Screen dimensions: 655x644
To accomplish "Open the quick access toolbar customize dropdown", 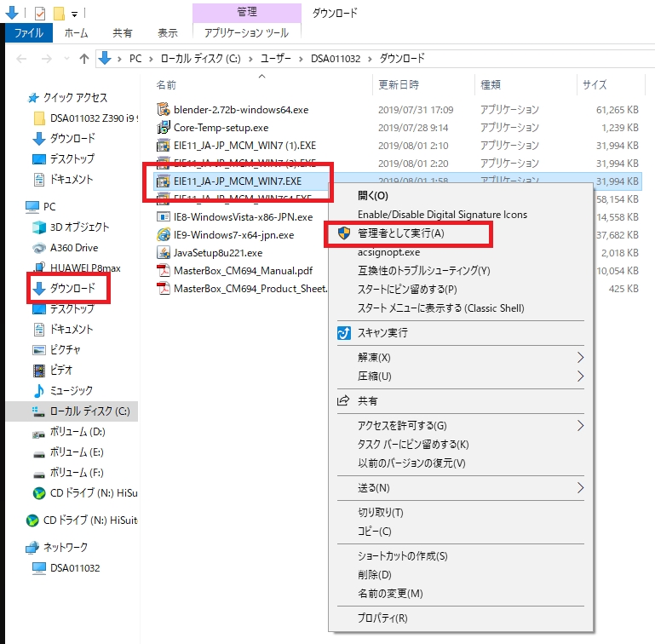I will tap(74, 14).
